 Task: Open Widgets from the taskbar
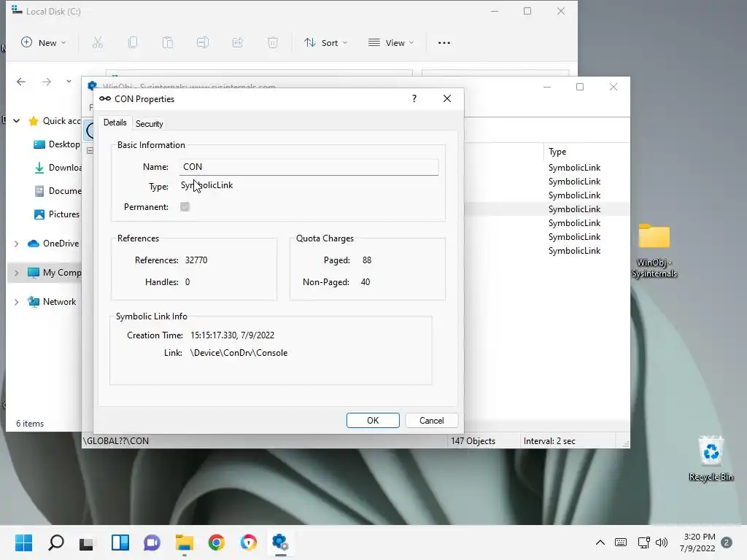pos(120,542)
